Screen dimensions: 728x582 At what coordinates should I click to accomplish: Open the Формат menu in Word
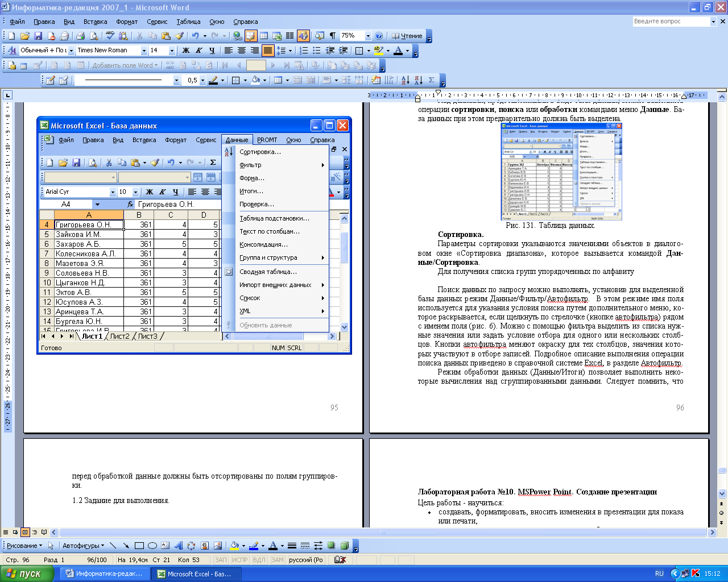127,22
